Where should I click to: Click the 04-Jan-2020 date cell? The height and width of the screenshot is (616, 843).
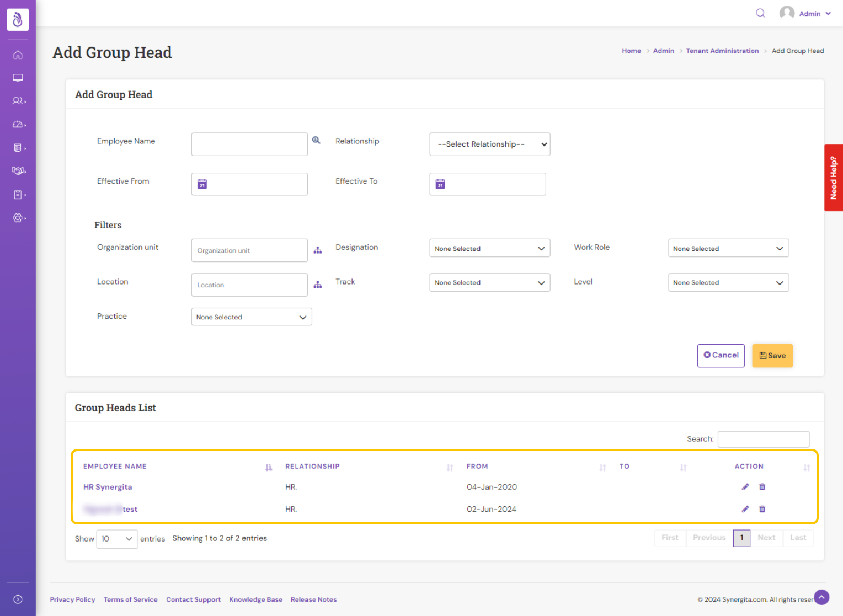[492, 487]
